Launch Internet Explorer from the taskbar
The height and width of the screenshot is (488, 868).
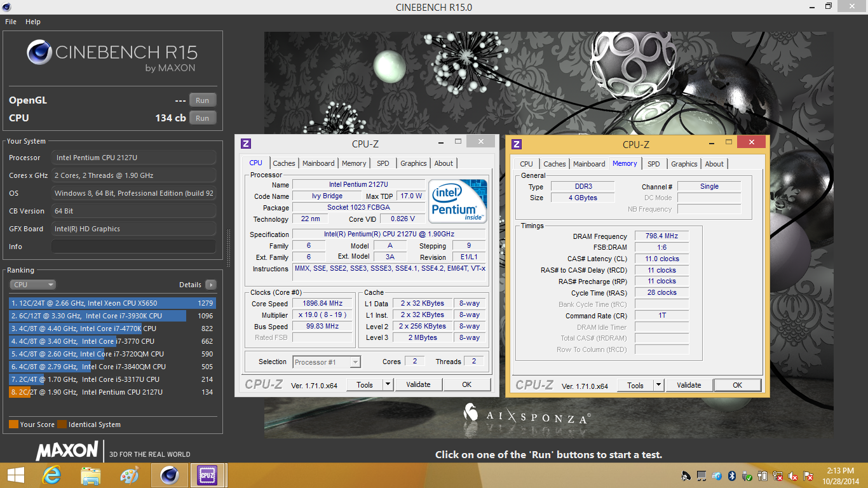coord(51,475)
